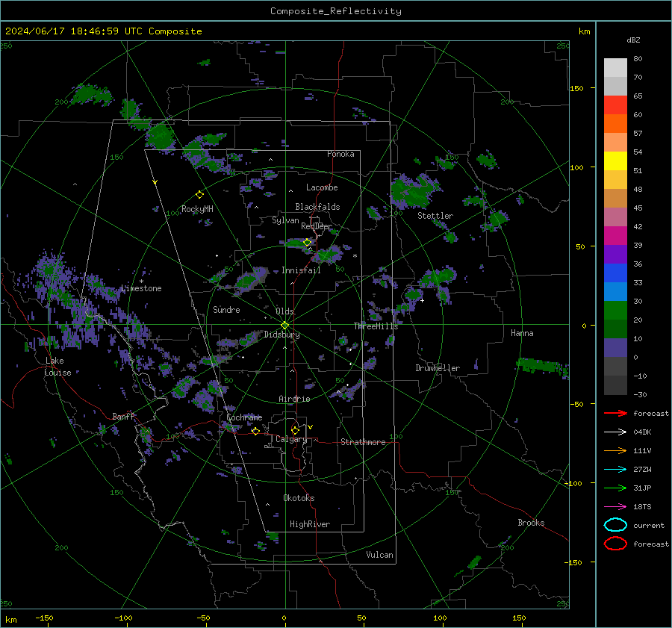
Task: Click the Limestone label
Action: pyautogui.click(x=141, y=288)
